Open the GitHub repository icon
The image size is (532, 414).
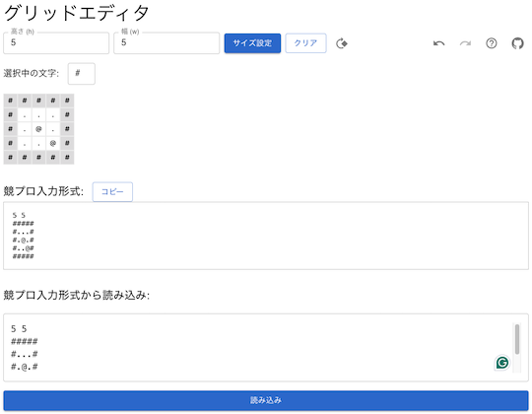(517, 43)
